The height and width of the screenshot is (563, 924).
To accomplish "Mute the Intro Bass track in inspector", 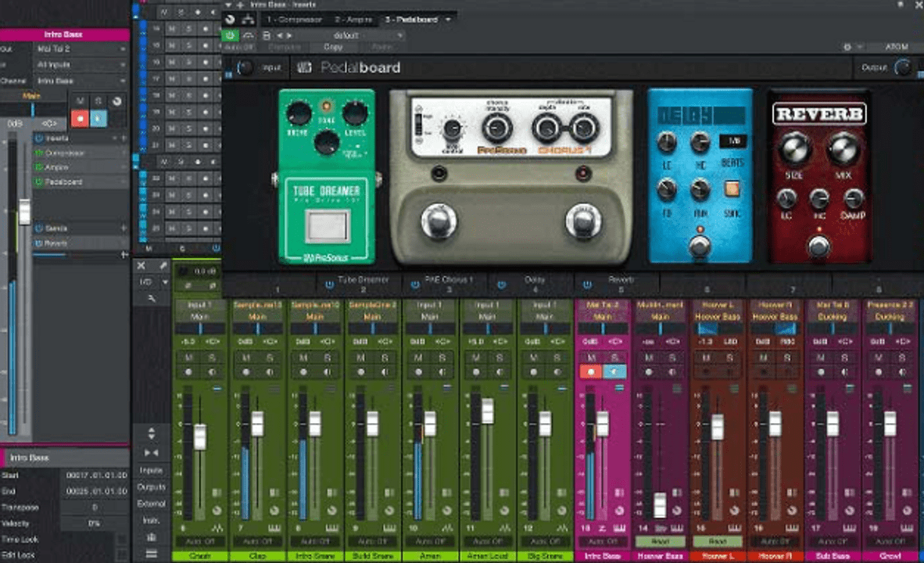I will pyautogui.click(x=81, y=102).
